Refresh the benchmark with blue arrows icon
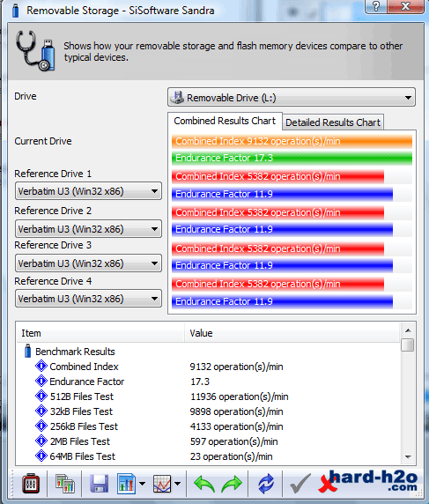 tap(266, 484)
